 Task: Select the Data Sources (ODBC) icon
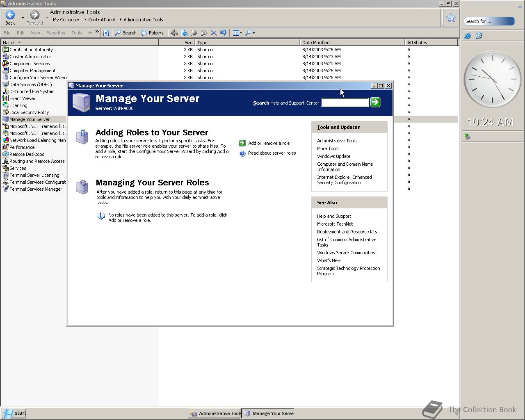tap(6, 84)
